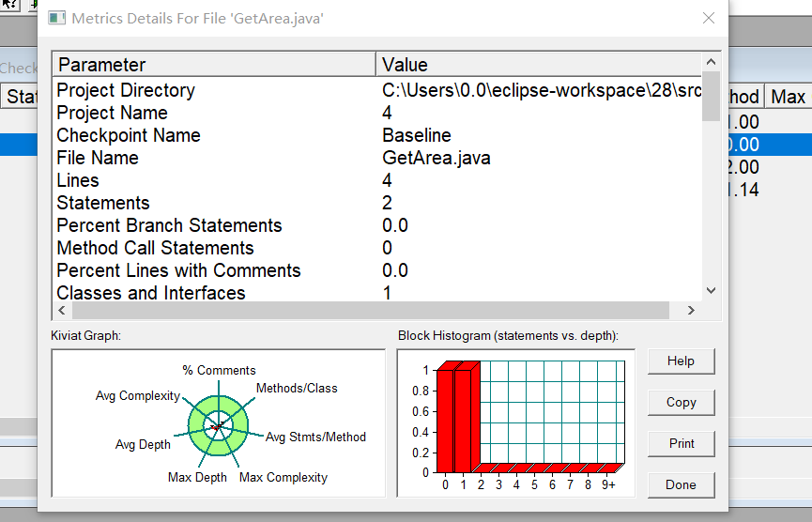
Task: Click the horizontal scrollbar thumb
Action: (371, 310)
